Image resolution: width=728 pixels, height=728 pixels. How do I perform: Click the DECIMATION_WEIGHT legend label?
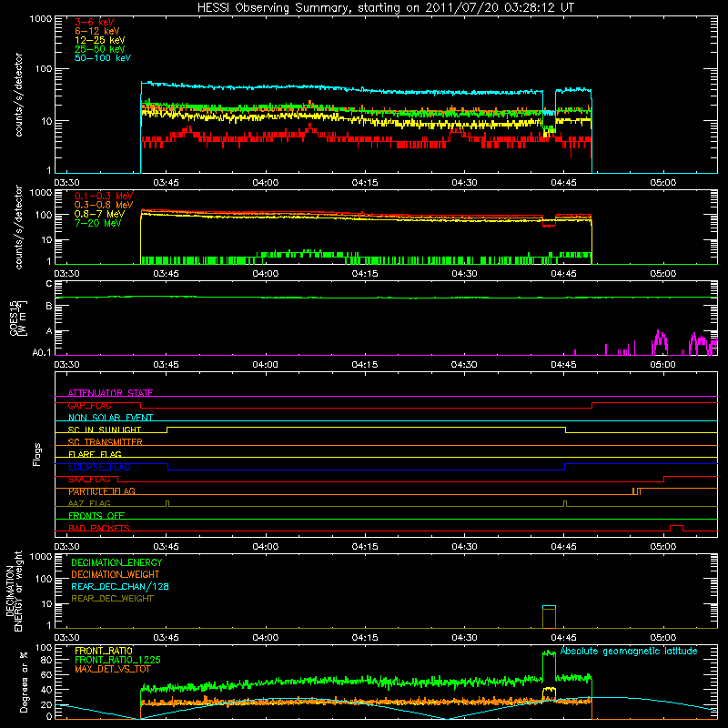coord(116,574)
